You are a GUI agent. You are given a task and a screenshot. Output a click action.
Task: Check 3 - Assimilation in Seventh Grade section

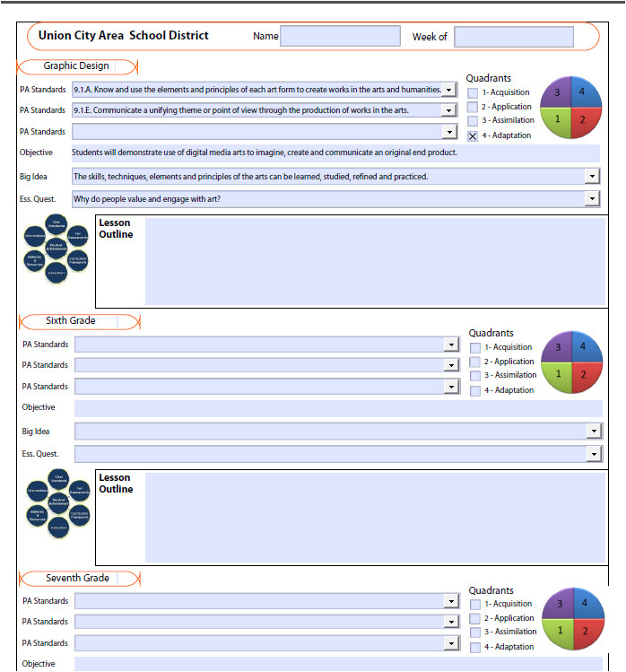475,633
